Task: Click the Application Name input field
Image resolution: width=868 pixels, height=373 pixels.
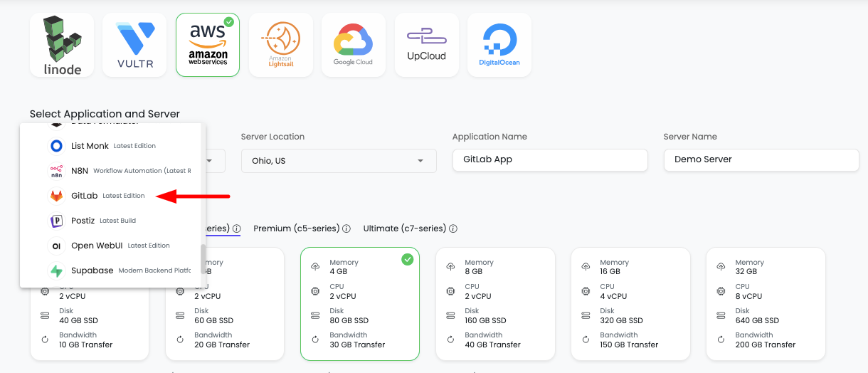Action: [550, 160]
